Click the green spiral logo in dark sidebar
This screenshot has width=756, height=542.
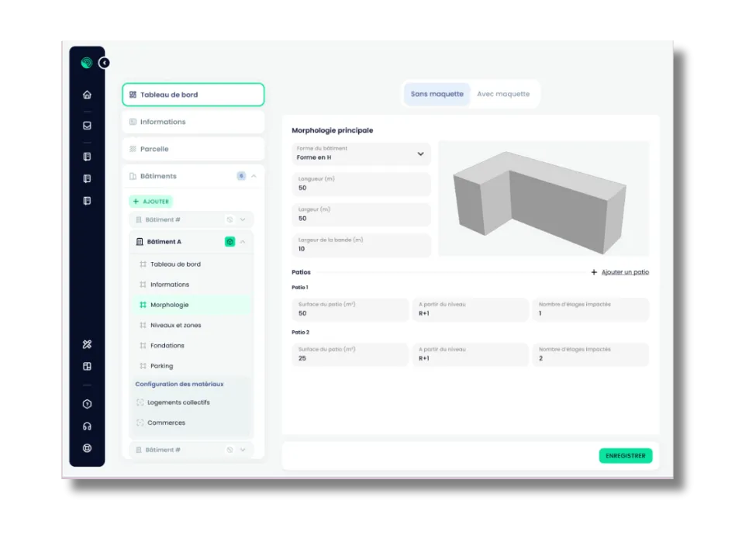87,63
